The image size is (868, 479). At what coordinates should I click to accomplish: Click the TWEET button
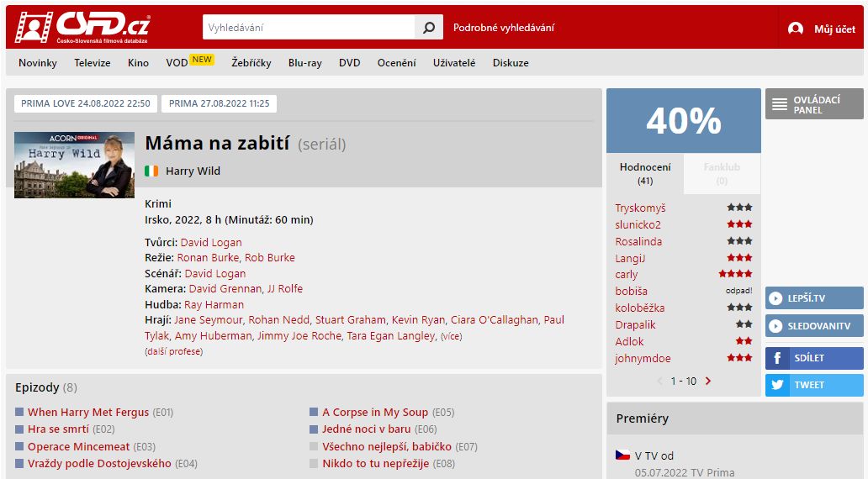(814, 385)
